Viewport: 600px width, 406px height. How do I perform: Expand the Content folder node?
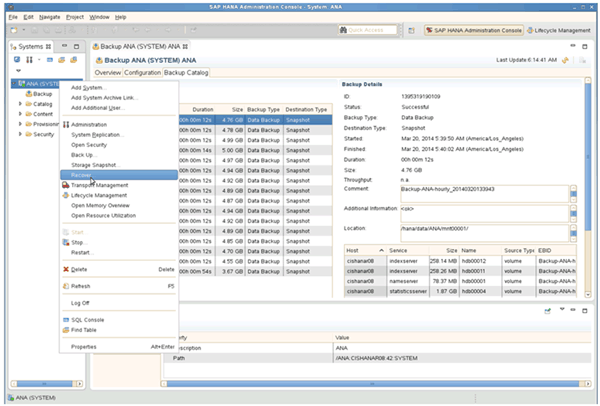point(21,113)
